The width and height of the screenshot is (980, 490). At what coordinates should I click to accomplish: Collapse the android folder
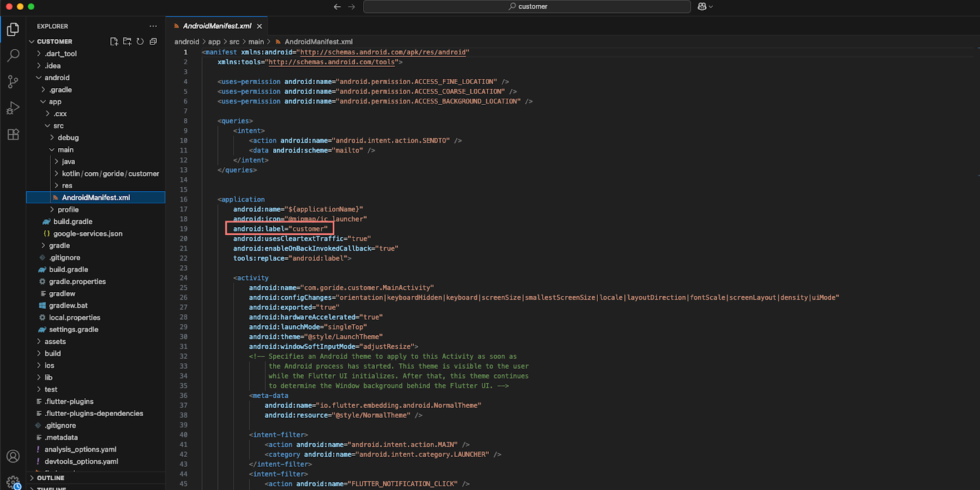(x=56, y=78)
